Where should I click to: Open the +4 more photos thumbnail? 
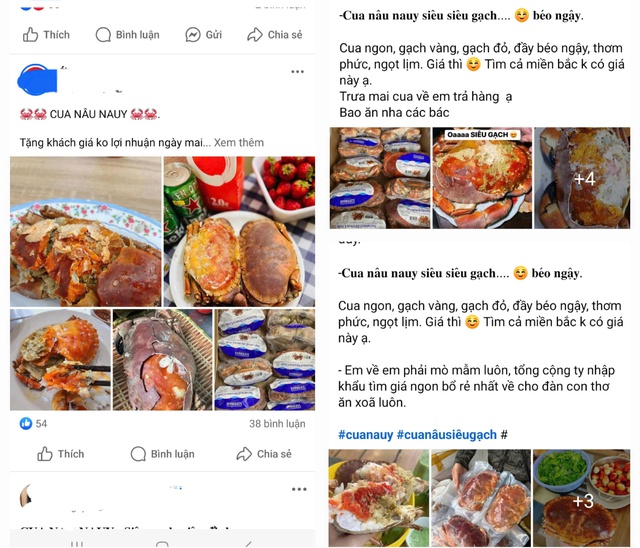[x=582, y=178]
